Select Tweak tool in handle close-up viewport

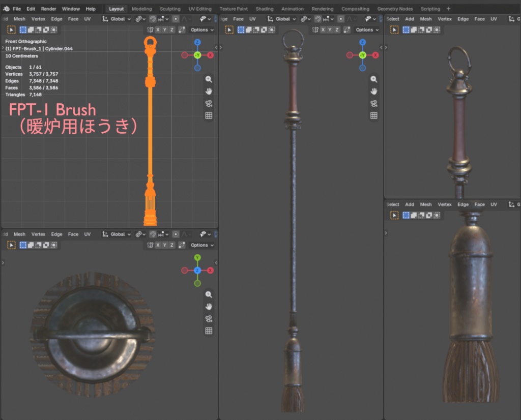pos(394,30)
